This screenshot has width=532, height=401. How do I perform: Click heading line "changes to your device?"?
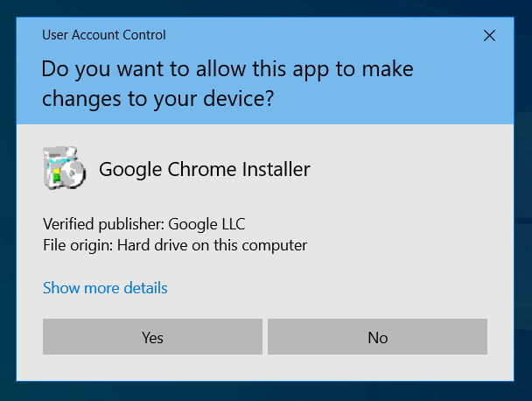tap(158, 99)
